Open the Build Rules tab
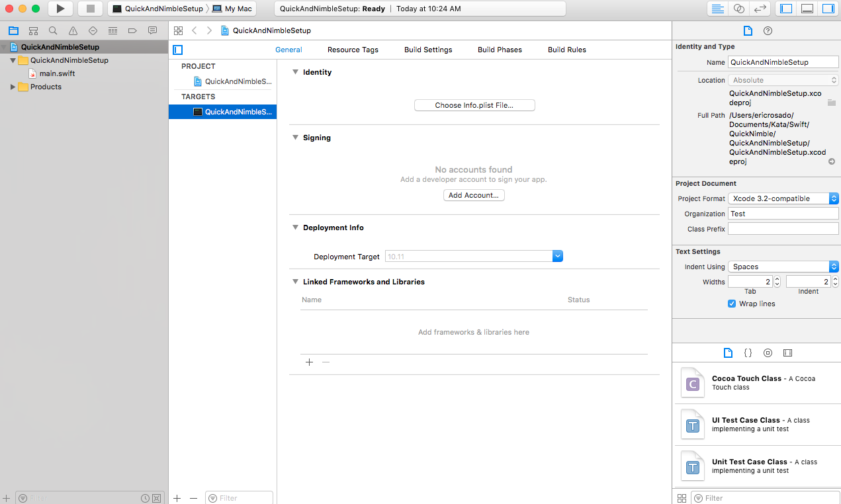Screen dimensions: 841x504 (x=567, y=50)
